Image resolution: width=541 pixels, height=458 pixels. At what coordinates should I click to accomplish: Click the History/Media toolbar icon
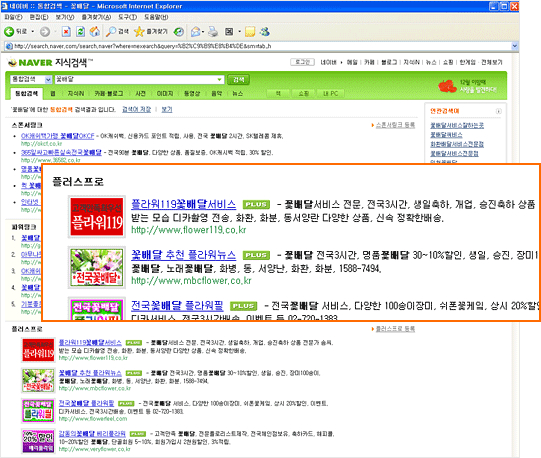[178, 32]
